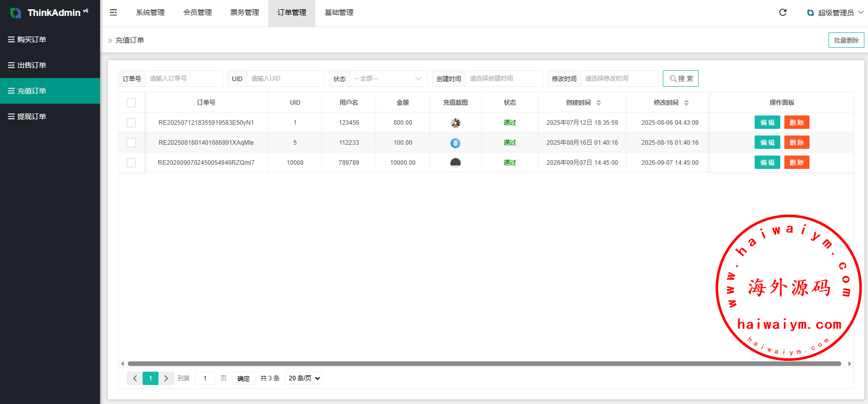Click the ThinkAdmin logo icon
The image size is (868, 404).
click(x=16, y=13)
